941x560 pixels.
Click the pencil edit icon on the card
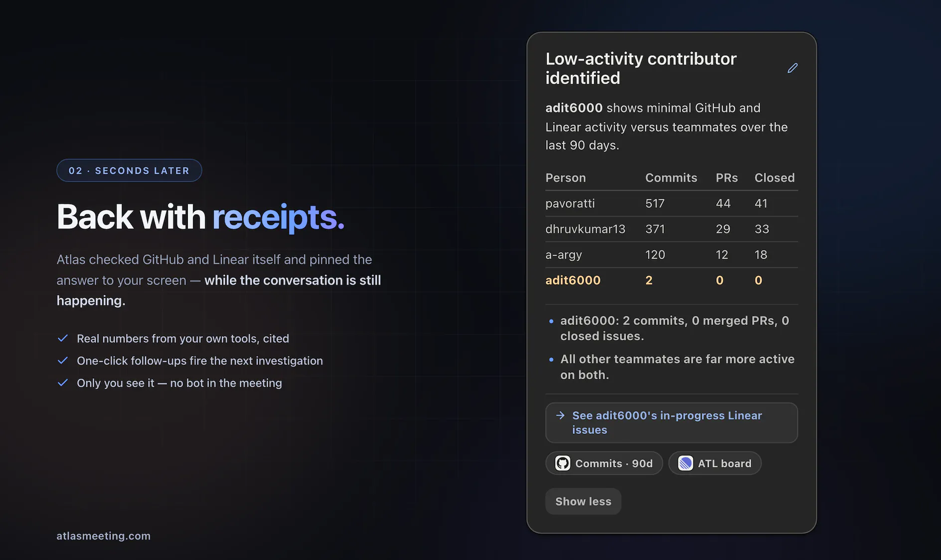[x=792, y=68]
